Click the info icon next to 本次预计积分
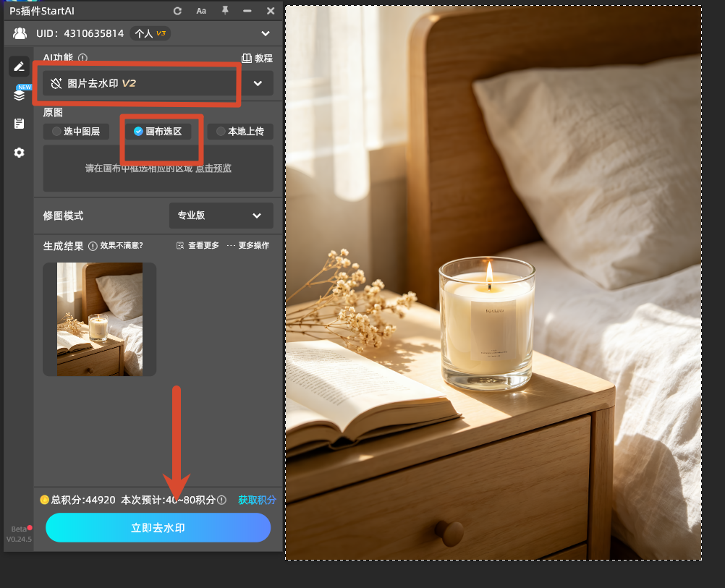Viewport: 725px width, 588px height. (x=222, y=500)
